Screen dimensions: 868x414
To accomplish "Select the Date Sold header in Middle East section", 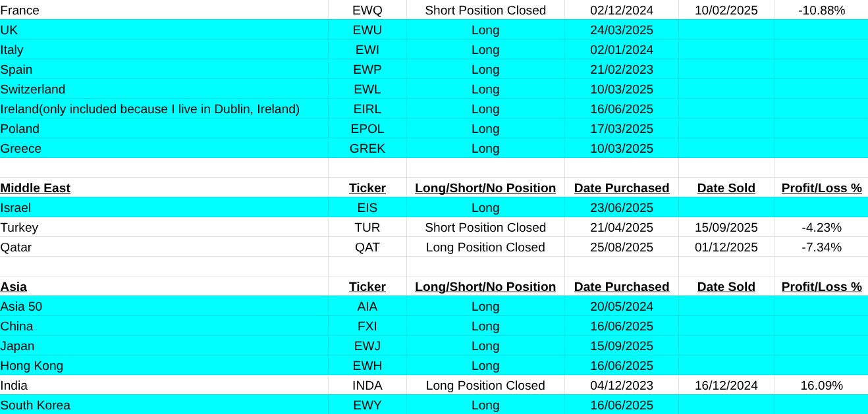I will (x=726, y=188).
